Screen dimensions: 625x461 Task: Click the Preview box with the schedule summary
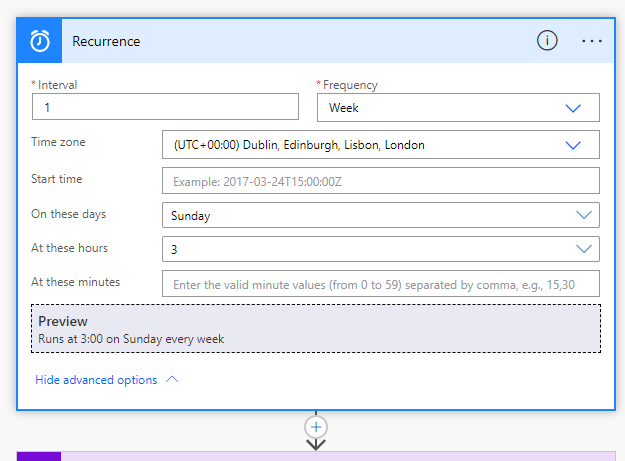[316, 329]
